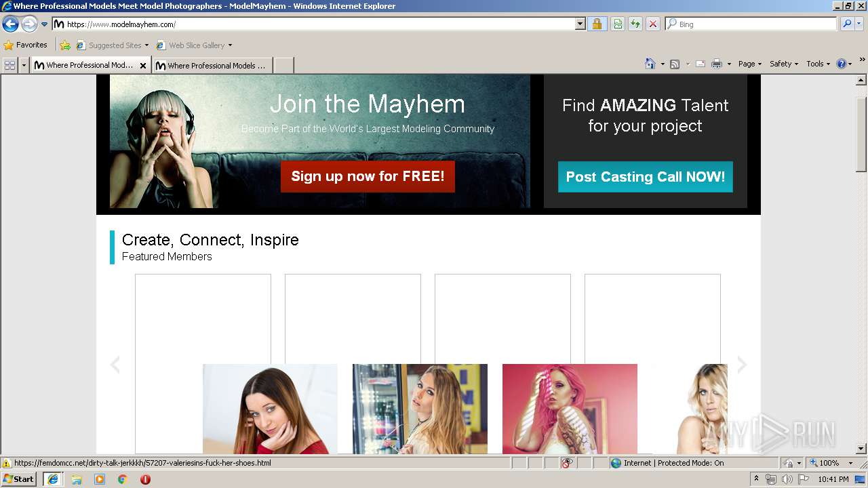
Task: Click the scroll down arrow of page scrollbar
Action: (861, 448)
